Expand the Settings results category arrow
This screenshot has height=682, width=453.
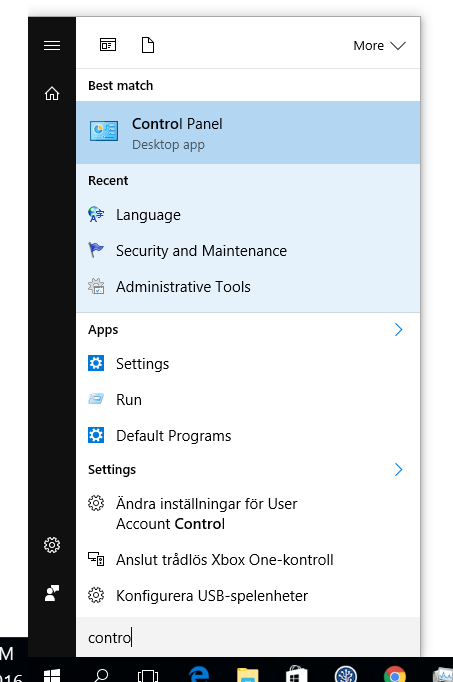pos(399,469)
